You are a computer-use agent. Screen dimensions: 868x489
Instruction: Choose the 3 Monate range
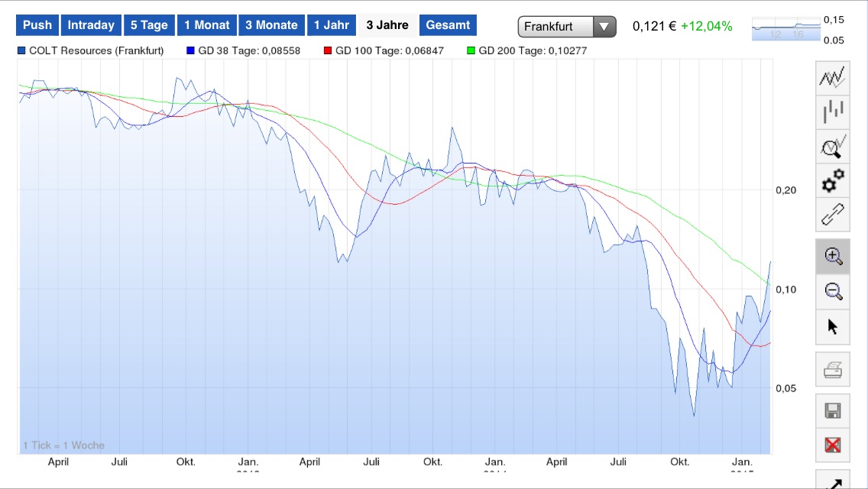point(271,25)
